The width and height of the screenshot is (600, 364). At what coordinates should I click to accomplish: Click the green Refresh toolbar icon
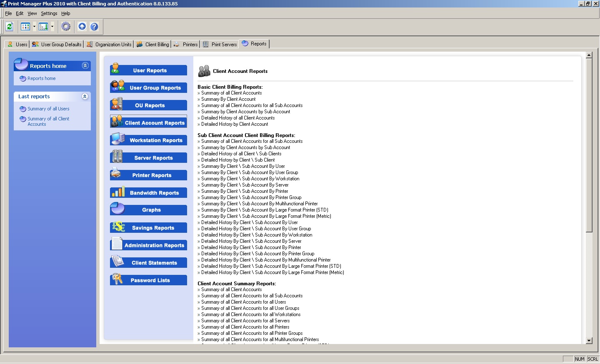click(x=10, y=27)
